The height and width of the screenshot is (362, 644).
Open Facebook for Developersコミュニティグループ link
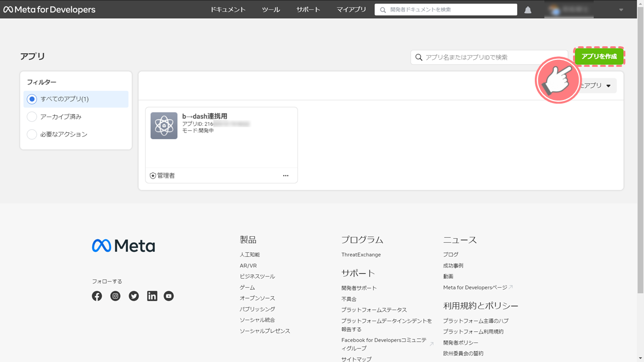tap(384, 344)
